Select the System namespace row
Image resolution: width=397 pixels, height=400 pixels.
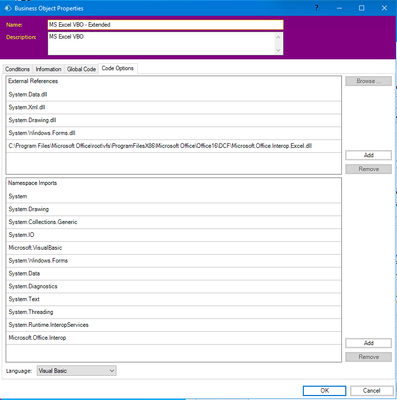click(x=174, y=196)
